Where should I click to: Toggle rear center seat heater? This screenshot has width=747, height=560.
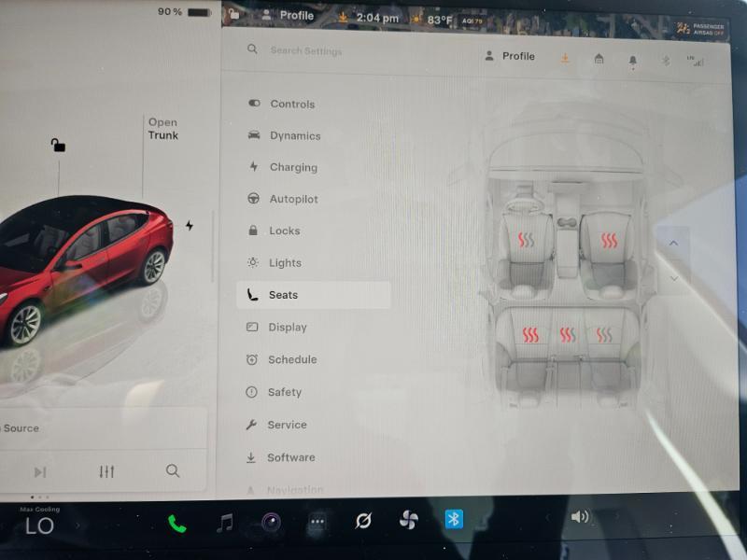(568, 334)
